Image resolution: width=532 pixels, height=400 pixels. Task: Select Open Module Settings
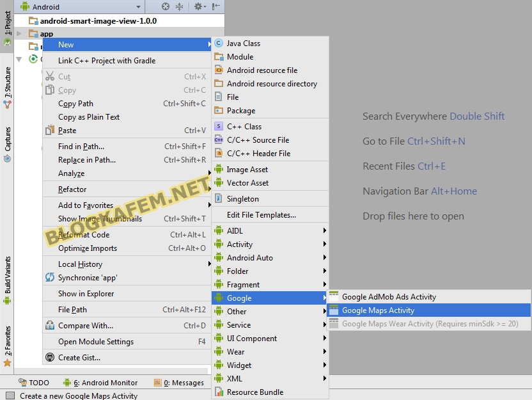(x=127, y=342)
